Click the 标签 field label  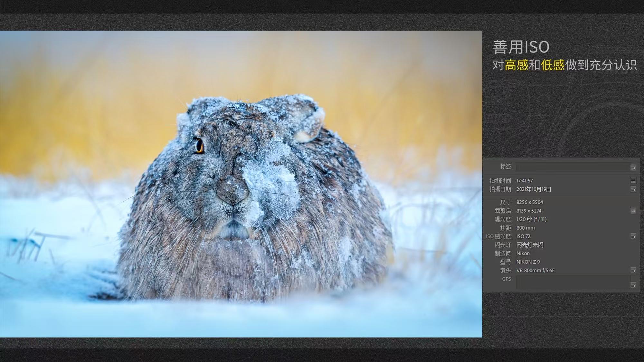pos(506,167)
